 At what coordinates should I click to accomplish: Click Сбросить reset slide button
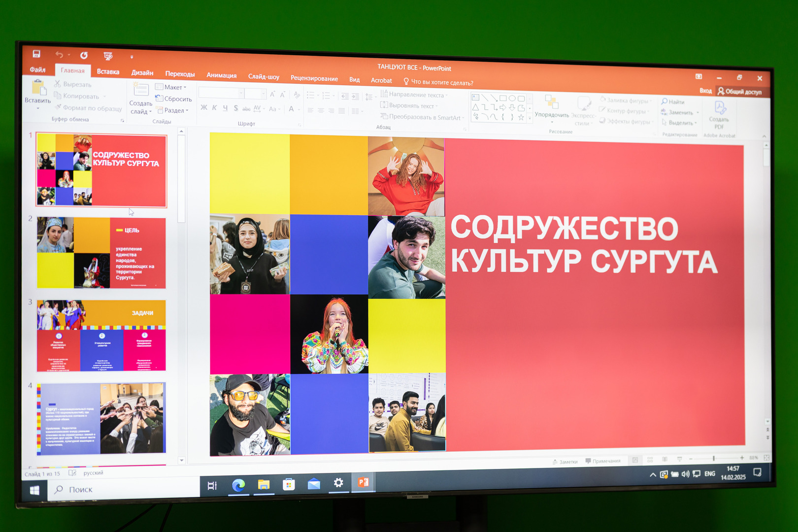tap(173, 99)
